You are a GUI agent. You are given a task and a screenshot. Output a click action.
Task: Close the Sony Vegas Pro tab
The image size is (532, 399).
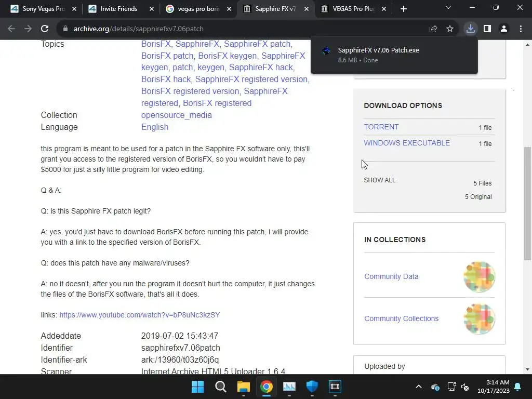[74, 9]
